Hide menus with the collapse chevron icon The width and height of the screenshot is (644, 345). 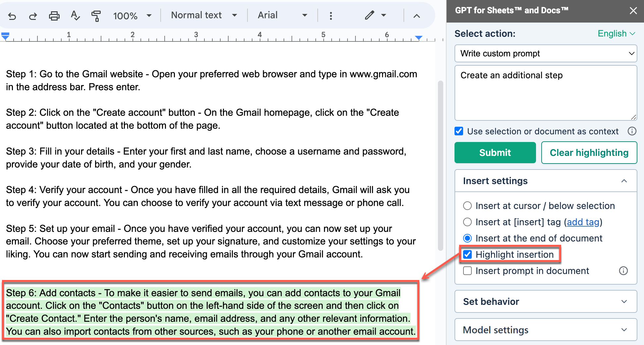(x=417, y=16)
